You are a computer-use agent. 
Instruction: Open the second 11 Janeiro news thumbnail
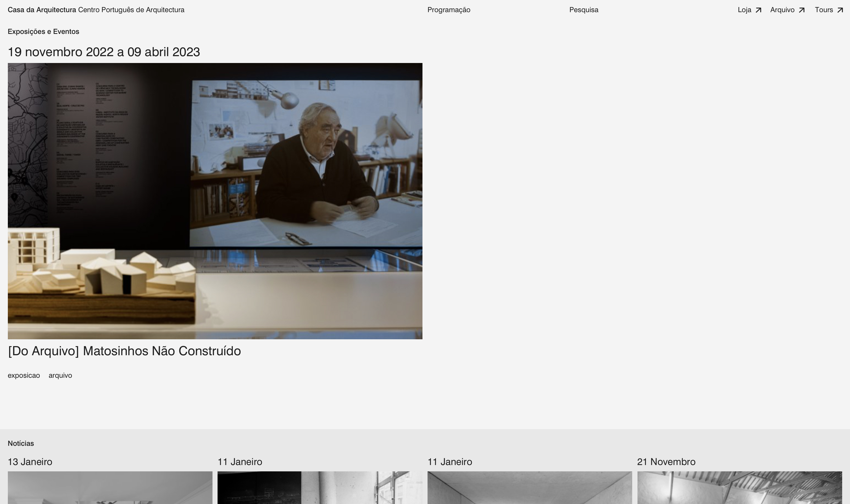(x=529, y=487)
